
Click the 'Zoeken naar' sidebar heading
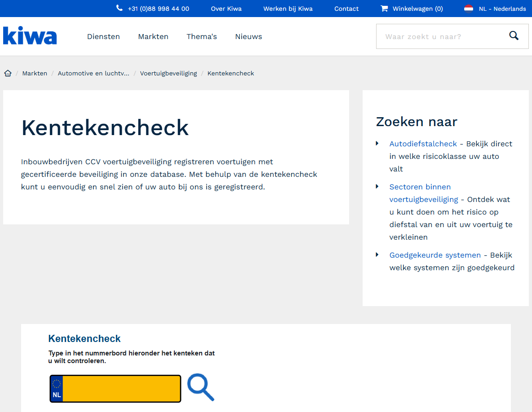417,122
